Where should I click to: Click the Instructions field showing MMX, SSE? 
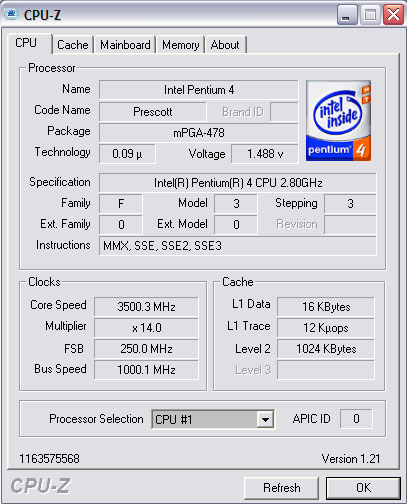(238, 246)
